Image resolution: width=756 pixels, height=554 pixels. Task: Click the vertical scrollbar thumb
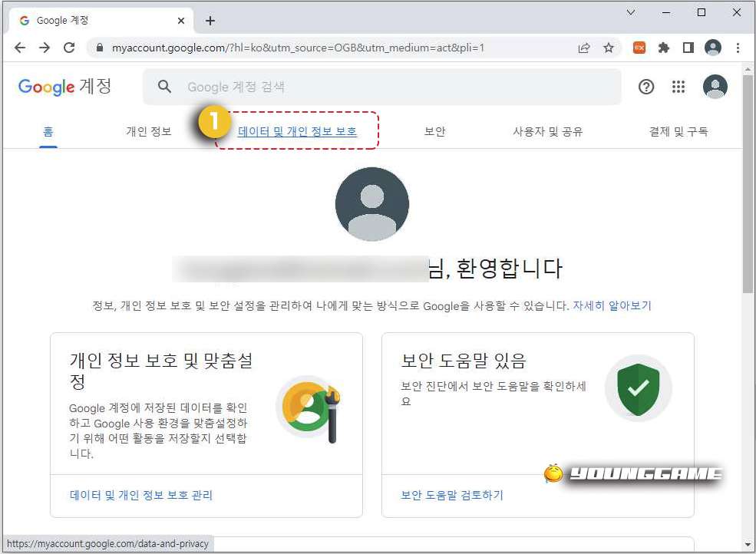point(748,183)
